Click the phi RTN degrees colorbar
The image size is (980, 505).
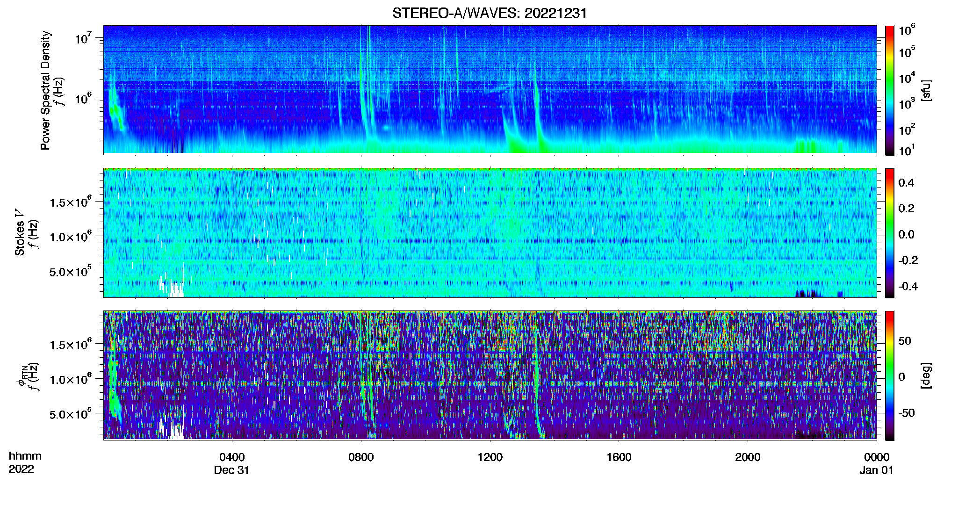(890, 376)
